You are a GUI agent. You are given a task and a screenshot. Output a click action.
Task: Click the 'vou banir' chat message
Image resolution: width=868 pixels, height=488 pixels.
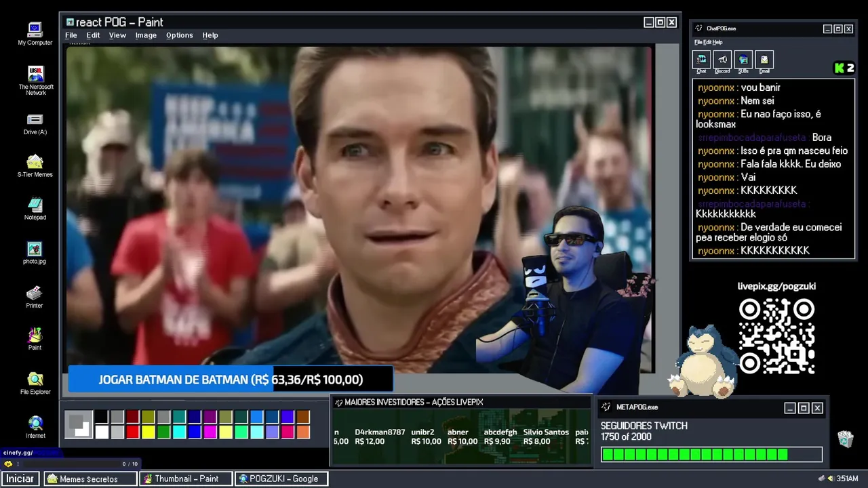(x=760, y=87)
